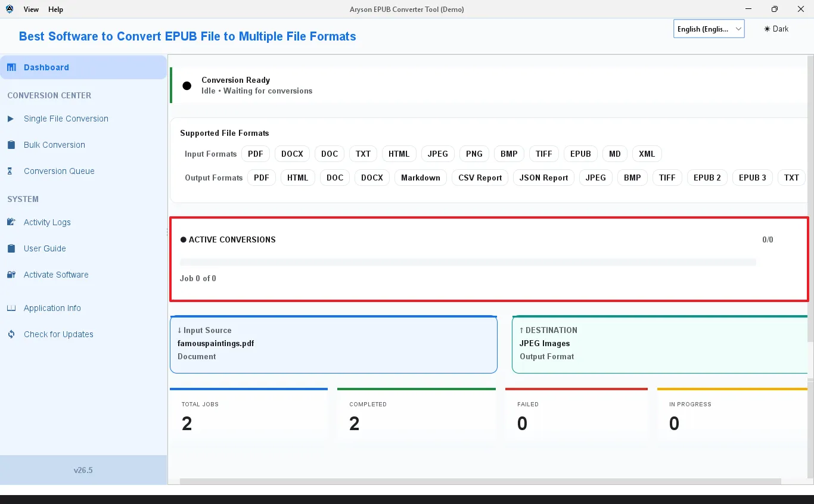
Task: Click the Check for Updates refresh icon
Action: click(11, 334)
